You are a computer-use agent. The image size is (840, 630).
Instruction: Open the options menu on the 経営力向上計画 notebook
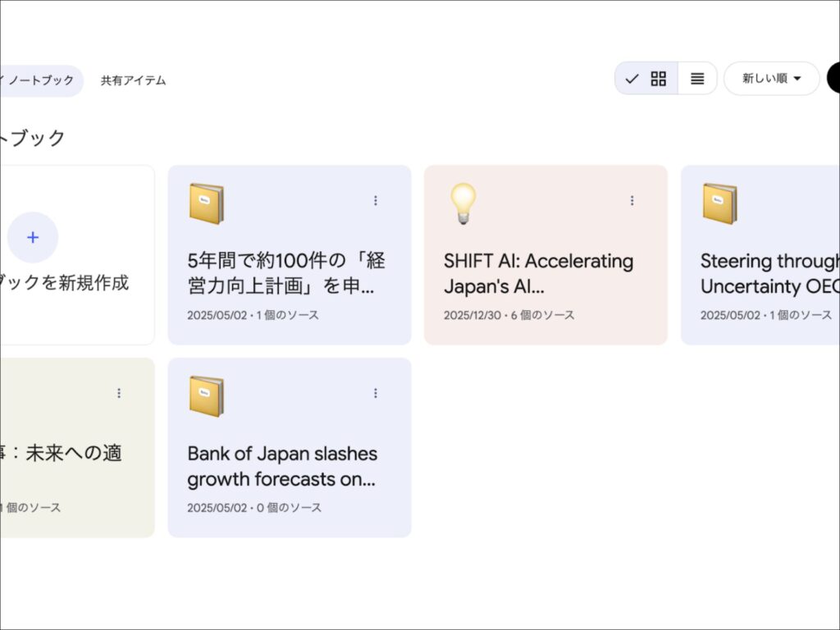[375, 199]
